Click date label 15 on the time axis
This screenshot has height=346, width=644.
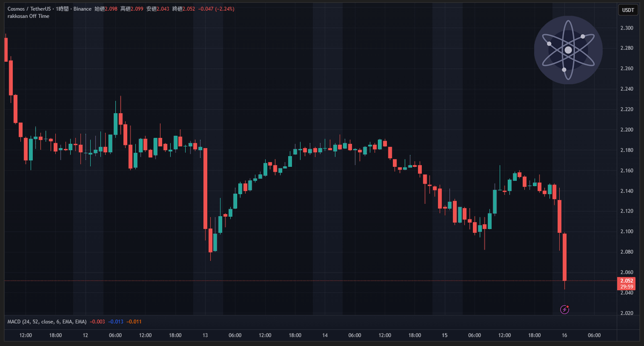445,335
